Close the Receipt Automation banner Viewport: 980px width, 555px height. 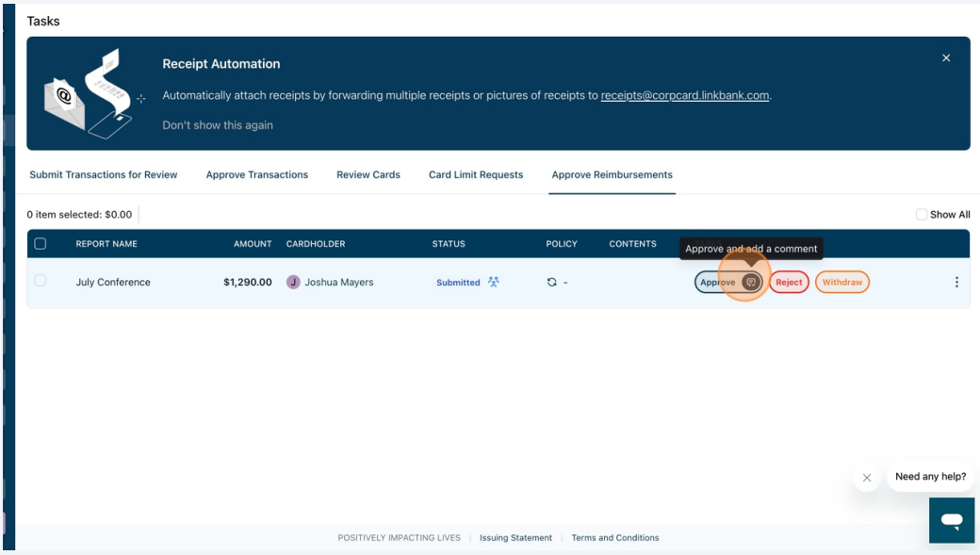tap(946, 58)
